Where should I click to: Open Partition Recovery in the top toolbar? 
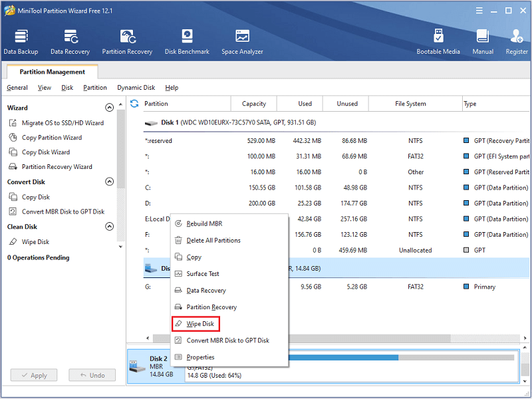point(127,41)
